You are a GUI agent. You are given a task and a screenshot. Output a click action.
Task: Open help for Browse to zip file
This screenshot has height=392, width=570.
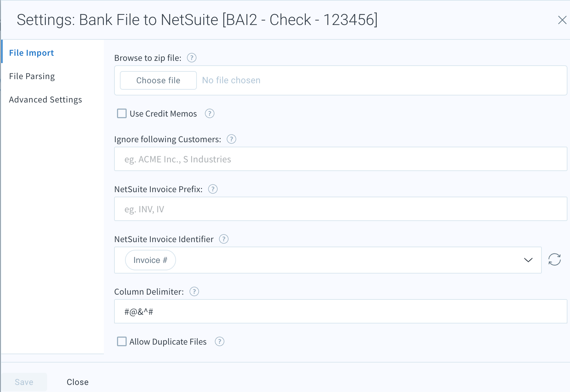pos(191,58)
